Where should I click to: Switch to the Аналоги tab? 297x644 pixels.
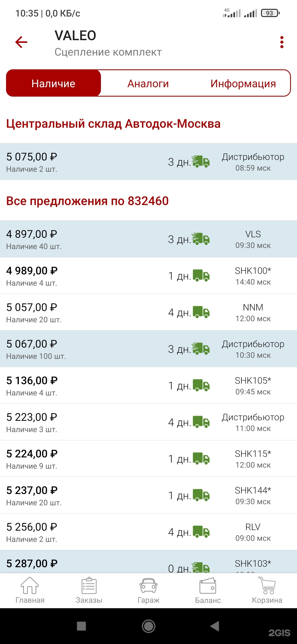[148, 83]
